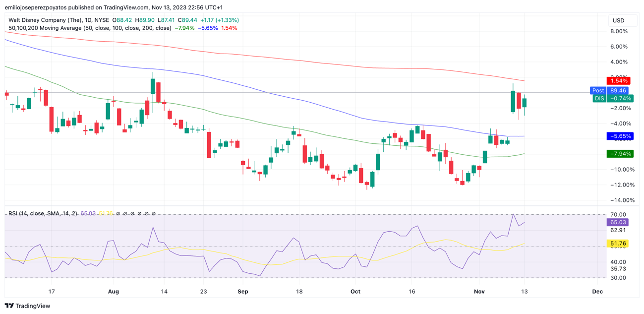Image resolution: width=644 pixels, height=314 pixels.
Task: Click the red 1.54% price scale label
Action: point(619,81)
